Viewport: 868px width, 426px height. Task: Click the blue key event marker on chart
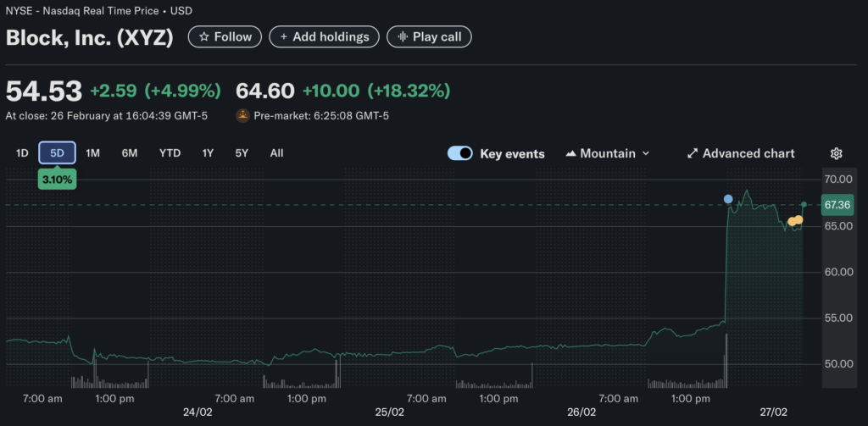pyautogui.click(x=728, y=199)
